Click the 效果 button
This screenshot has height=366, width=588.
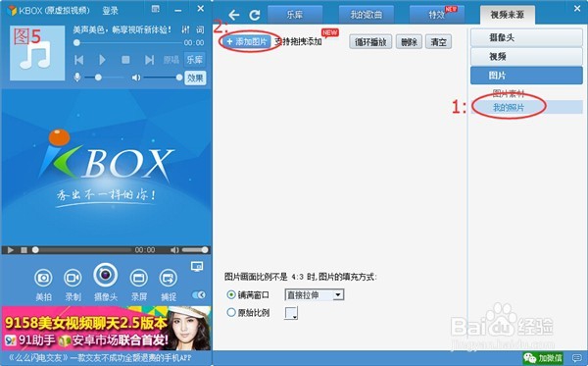pyautogui.click(x=195, y=78)
